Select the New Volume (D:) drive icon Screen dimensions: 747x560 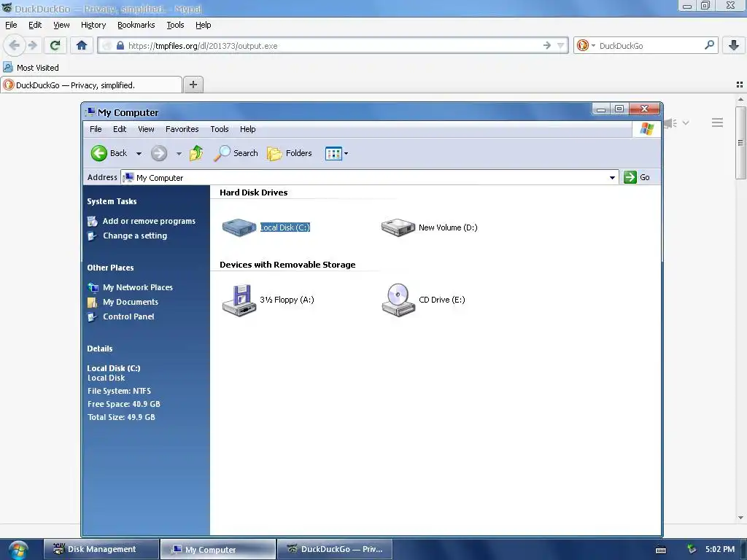pyautogui.click(x=398, y=227)
